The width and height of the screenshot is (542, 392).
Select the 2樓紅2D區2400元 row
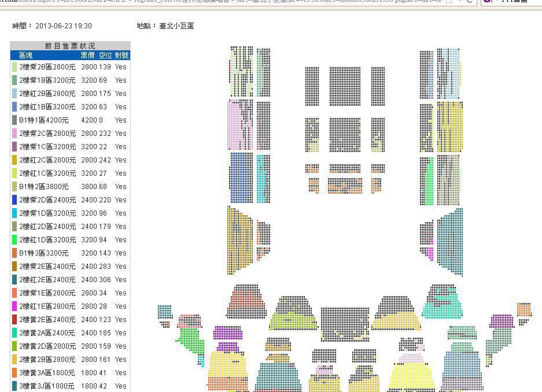[x=70, y=226]
